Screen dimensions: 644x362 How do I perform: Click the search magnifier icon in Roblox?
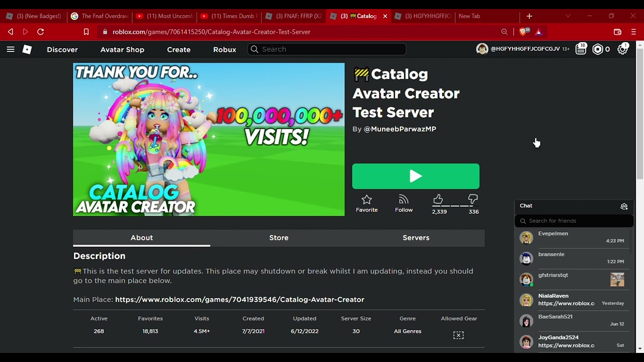pyautogui.click(x=255, y=49)
